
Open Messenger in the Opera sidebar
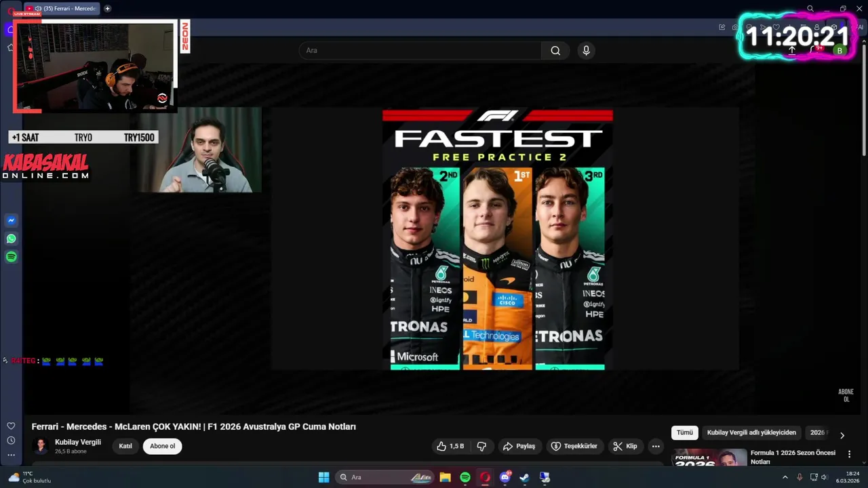pyautogui.click(x=11, y=220)
